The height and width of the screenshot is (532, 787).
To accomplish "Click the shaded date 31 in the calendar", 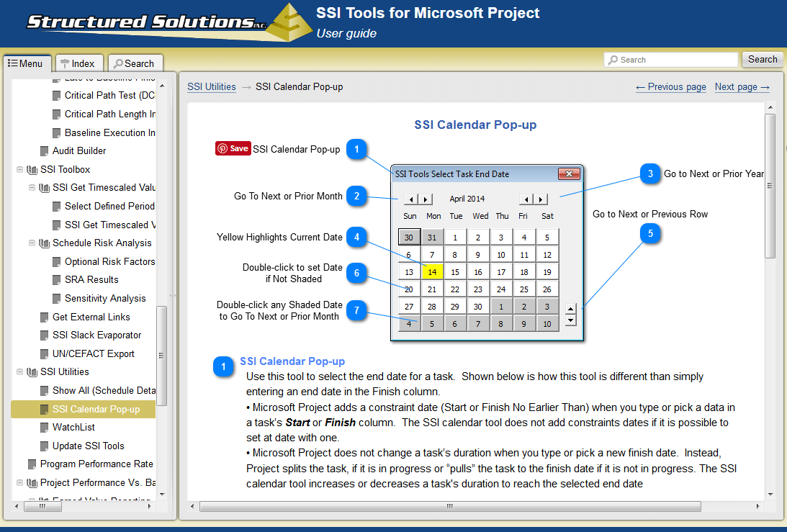I will pos(432,238).
